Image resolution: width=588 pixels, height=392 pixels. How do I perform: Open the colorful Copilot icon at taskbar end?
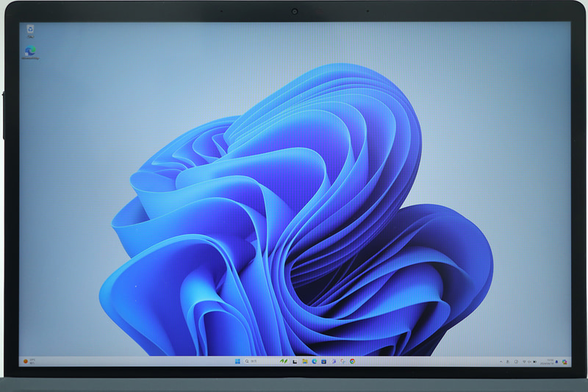pos(564,362)
